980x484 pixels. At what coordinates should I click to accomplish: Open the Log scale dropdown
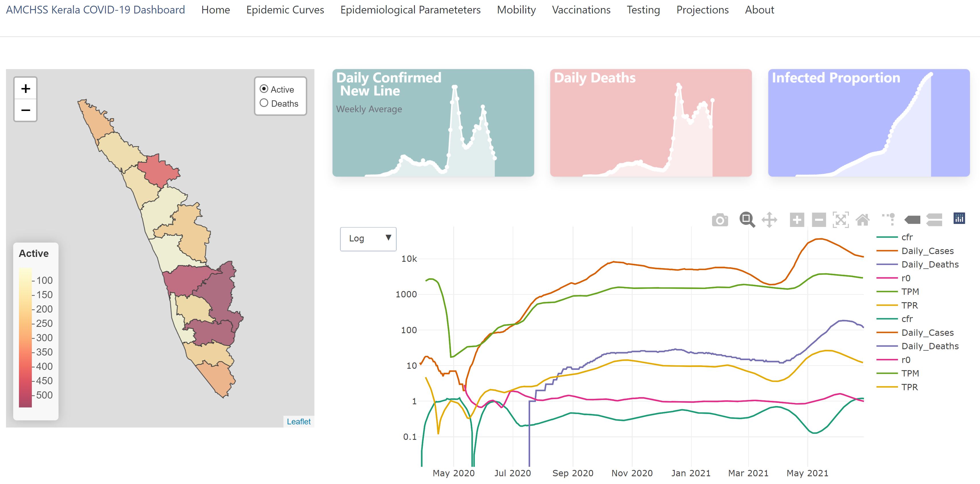[368, 239]
